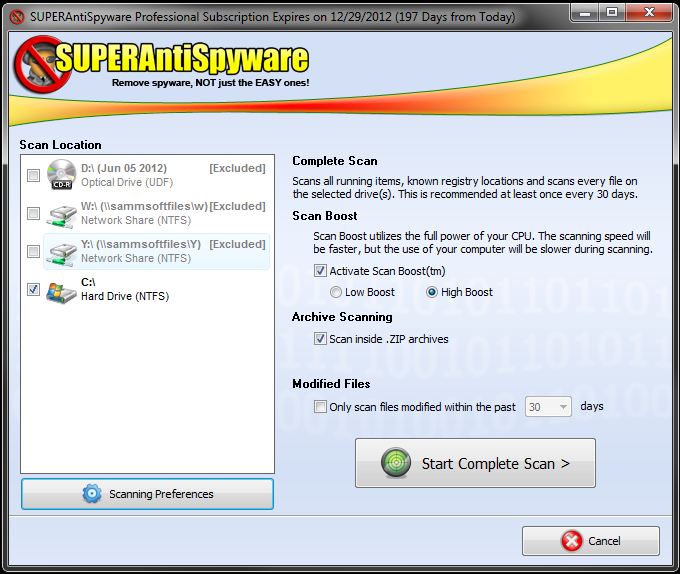
Task: Uncheck the C:\ hard drive checkbox
Action: pyautogui.click(x=33, y=289)
